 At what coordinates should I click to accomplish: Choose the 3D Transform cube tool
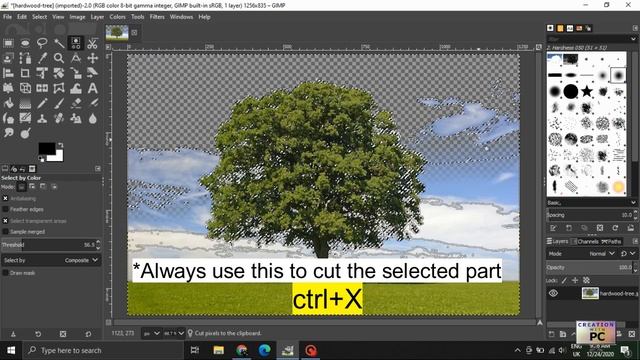pyautogui.click(x=25, y=88)
